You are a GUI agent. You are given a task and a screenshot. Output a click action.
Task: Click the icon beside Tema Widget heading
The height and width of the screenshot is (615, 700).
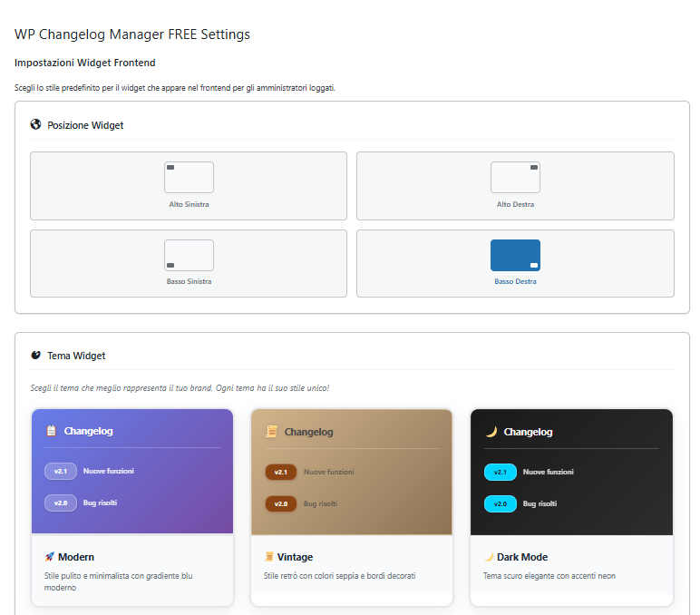click(x=35, y=355)
